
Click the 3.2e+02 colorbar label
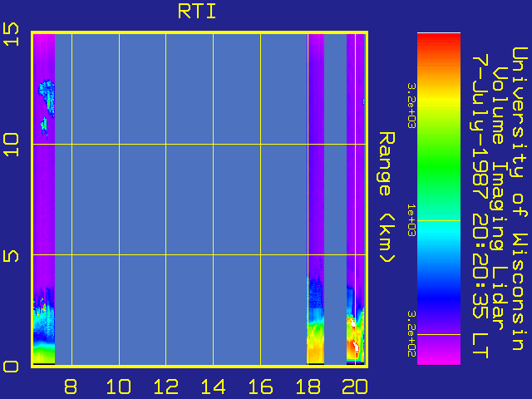tap(411, 334)
